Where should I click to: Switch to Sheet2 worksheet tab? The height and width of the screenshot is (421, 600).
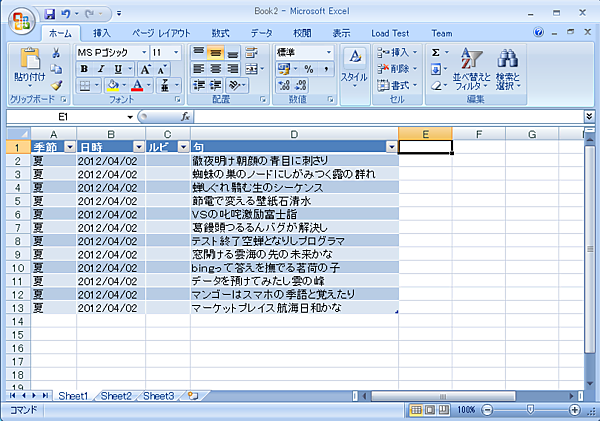(116, 396)
